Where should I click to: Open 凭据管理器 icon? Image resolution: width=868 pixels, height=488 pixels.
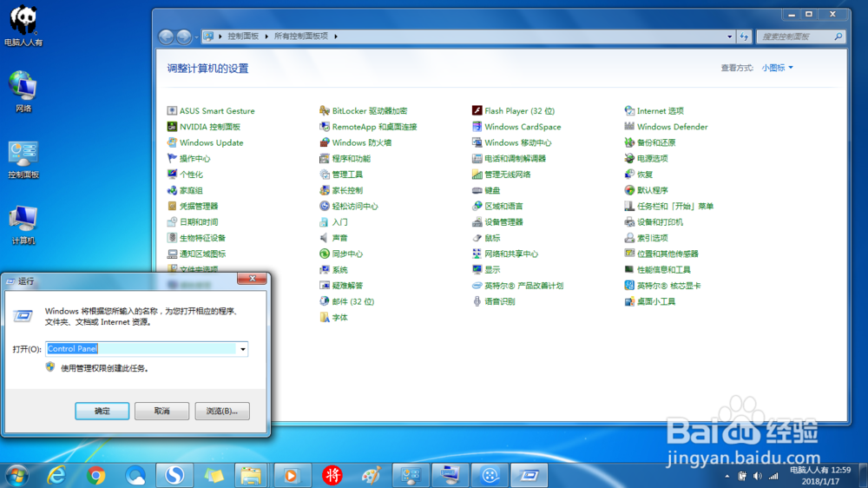click(172, 206)
